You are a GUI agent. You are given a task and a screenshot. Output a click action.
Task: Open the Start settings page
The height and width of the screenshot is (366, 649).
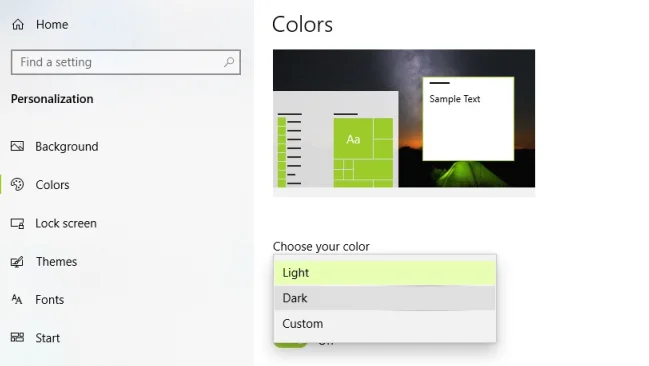coord(48,338)
